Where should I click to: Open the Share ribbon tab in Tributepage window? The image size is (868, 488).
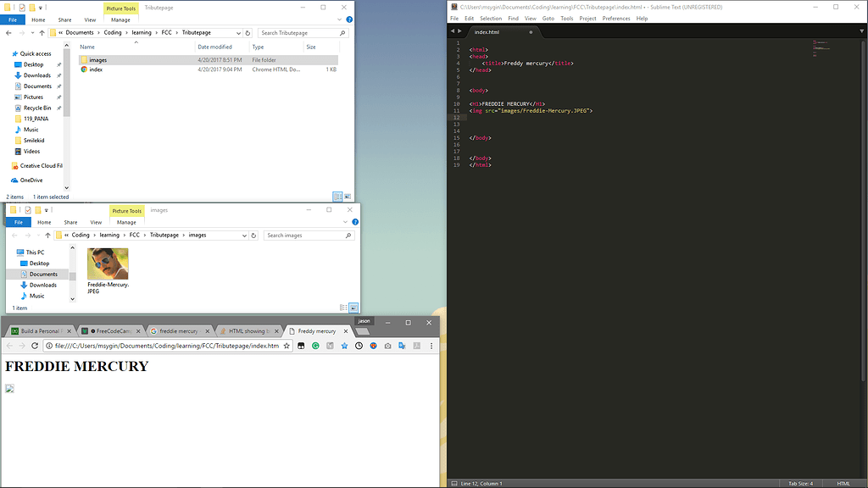tap(64, 19)
